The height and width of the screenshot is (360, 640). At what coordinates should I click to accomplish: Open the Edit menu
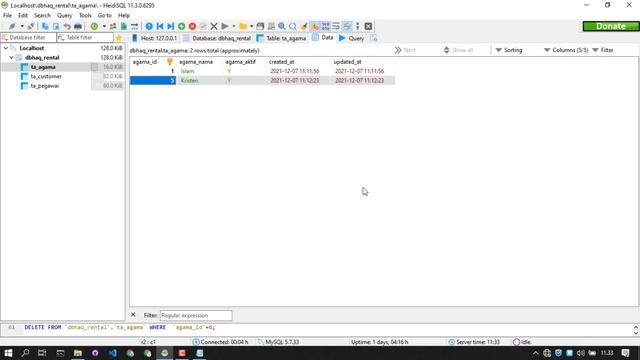click(23, 16)
